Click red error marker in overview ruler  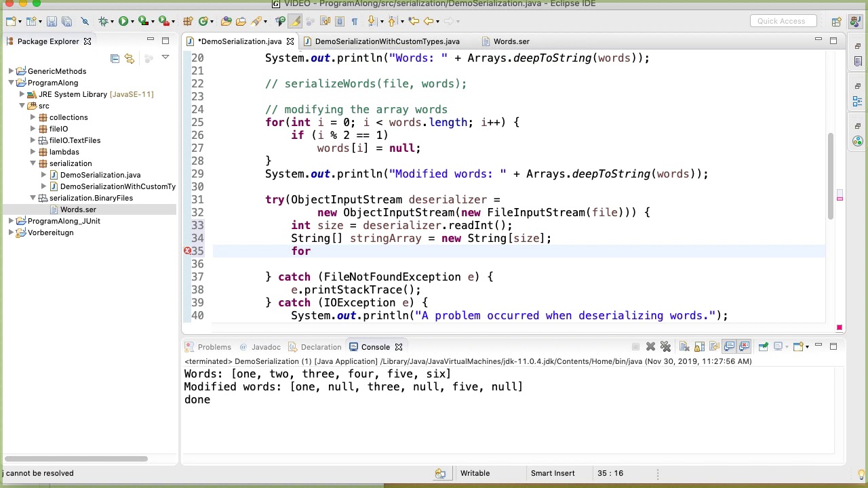tap(840, 197)
